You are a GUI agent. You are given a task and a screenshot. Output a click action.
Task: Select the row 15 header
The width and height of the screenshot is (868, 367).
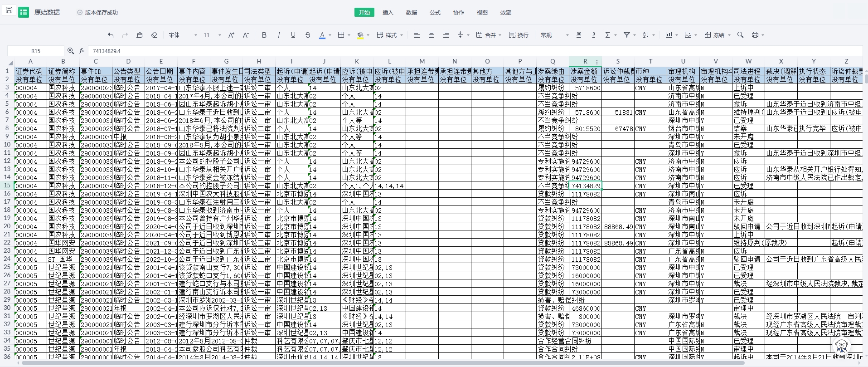pos(7,186)
